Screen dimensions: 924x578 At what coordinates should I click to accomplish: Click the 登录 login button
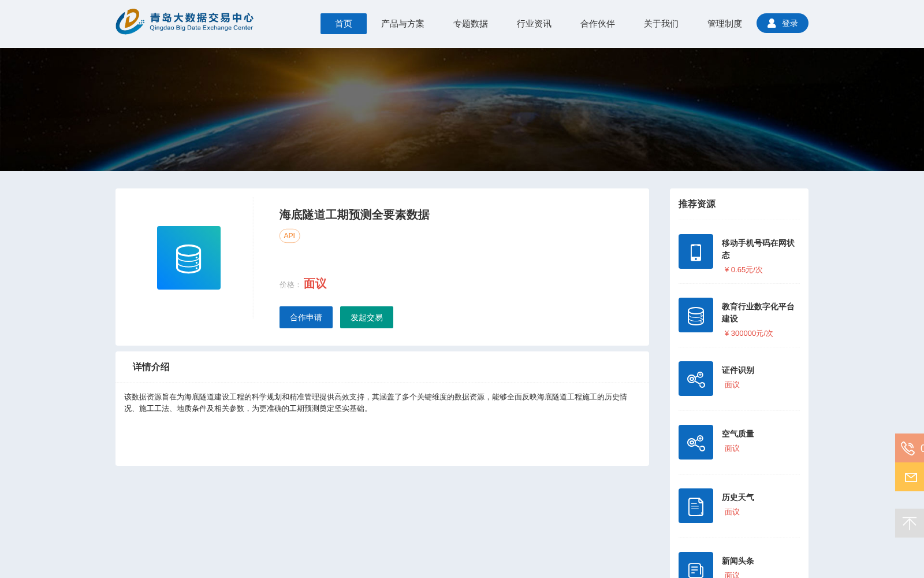coord(783,23)
